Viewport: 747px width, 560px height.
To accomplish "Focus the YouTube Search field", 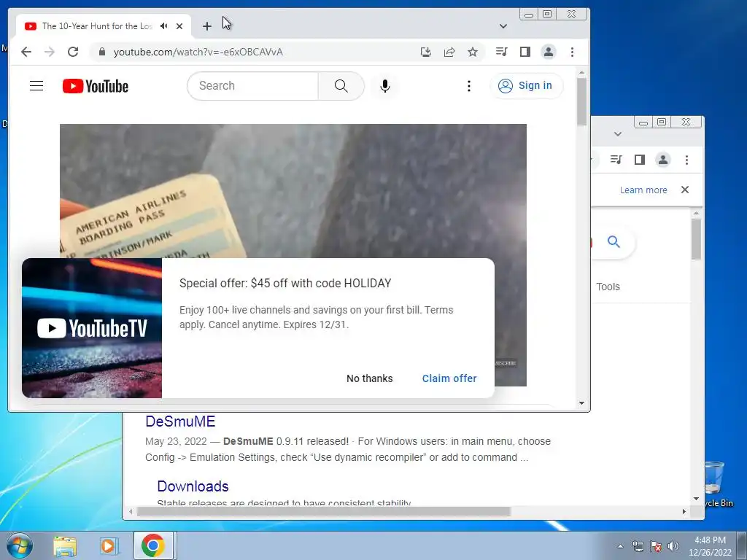I will [252, 86].
